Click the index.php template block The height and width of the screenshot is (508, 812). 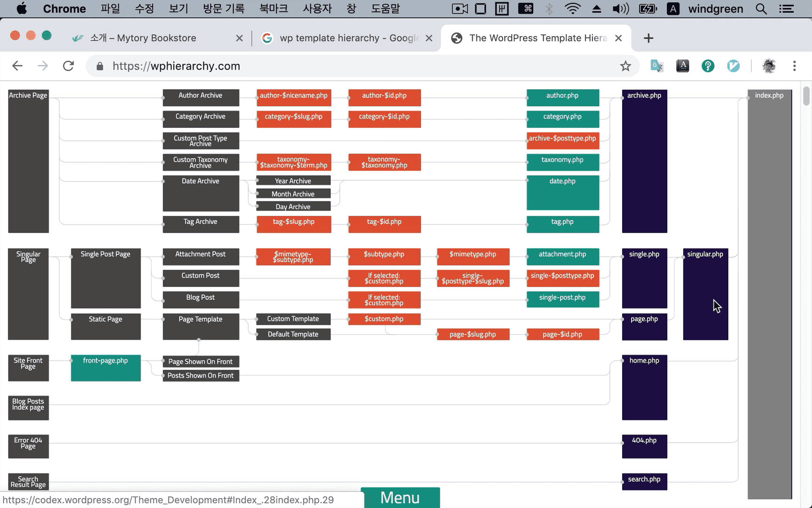tap(769, 294)
